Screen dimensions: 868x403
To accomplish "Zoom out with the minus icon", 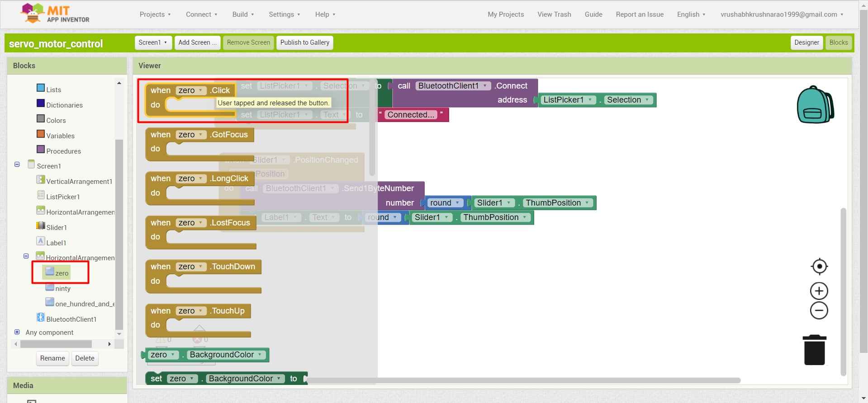I will 819,310.
